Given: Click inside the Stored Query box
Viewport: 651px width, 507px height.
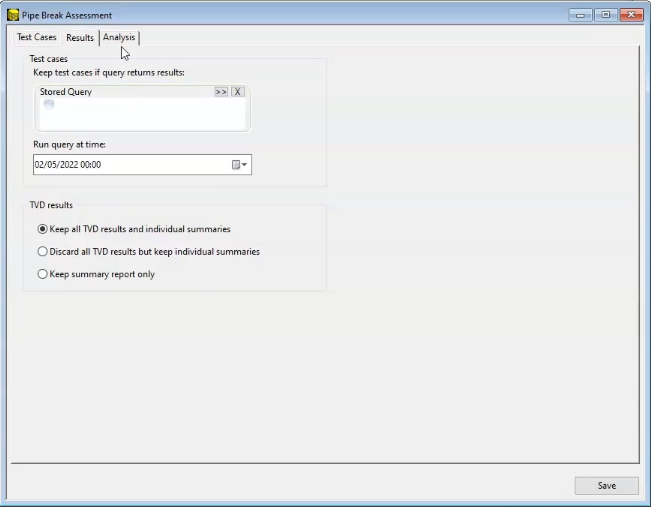Looking at the screenshot, I should [142, 114].
